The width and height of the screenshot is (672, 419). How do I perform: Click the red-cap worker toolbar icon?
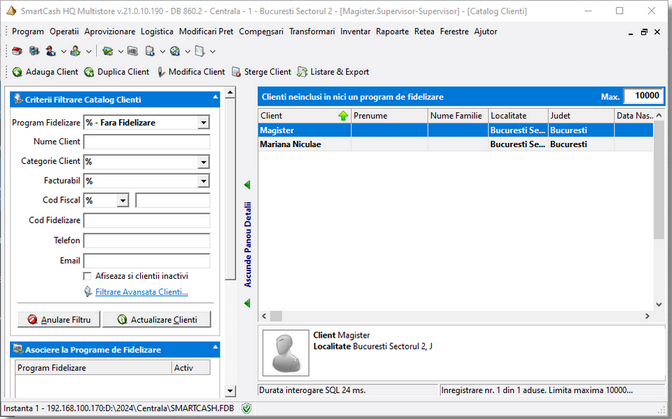[51, 51]
